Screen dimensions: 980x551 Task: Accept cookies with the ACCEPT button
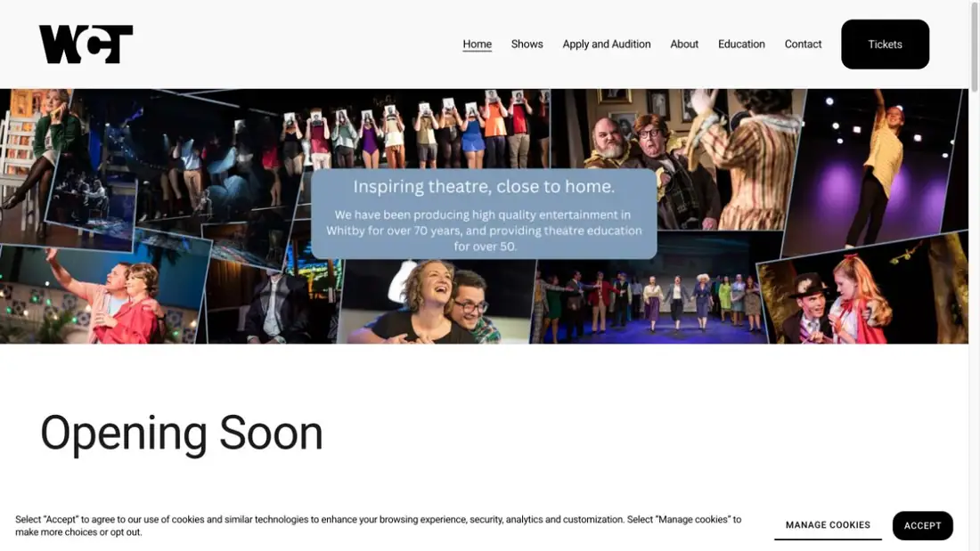click(922, 525)
